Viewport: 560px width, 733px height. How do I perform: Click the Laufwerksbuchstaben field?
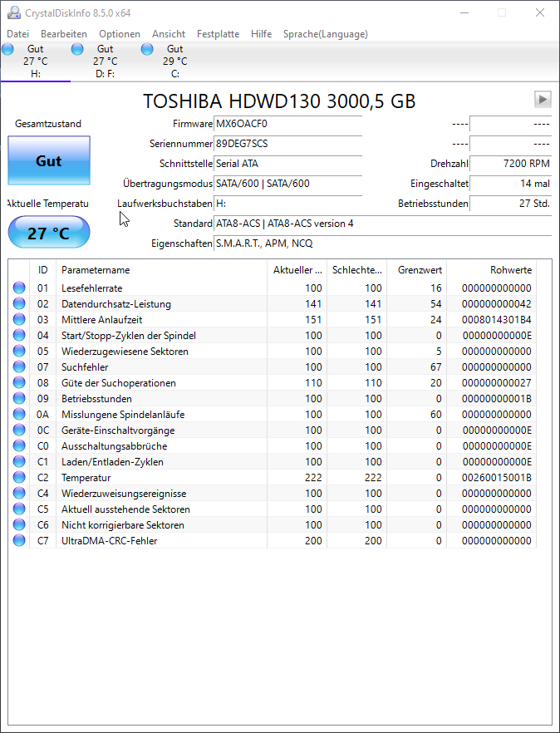click(x=288, y=204)
